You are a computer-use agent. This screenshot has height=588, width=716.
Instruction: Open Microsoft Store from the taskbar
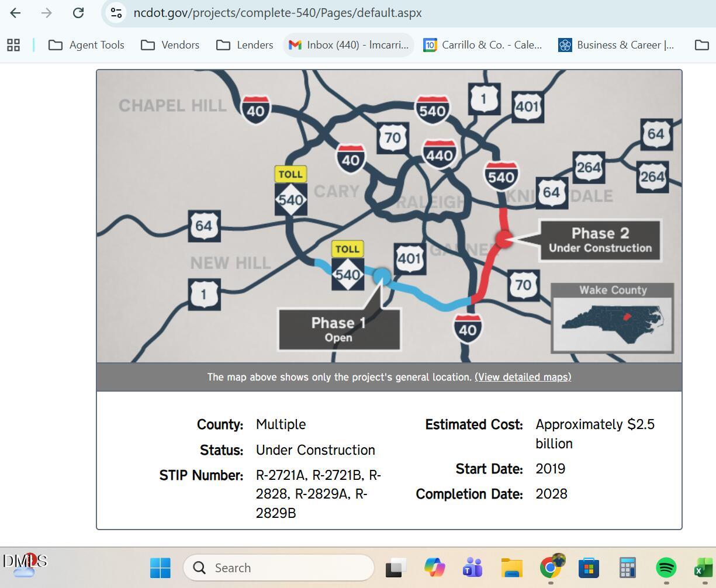pyautogui.click(x=589, y=567)
